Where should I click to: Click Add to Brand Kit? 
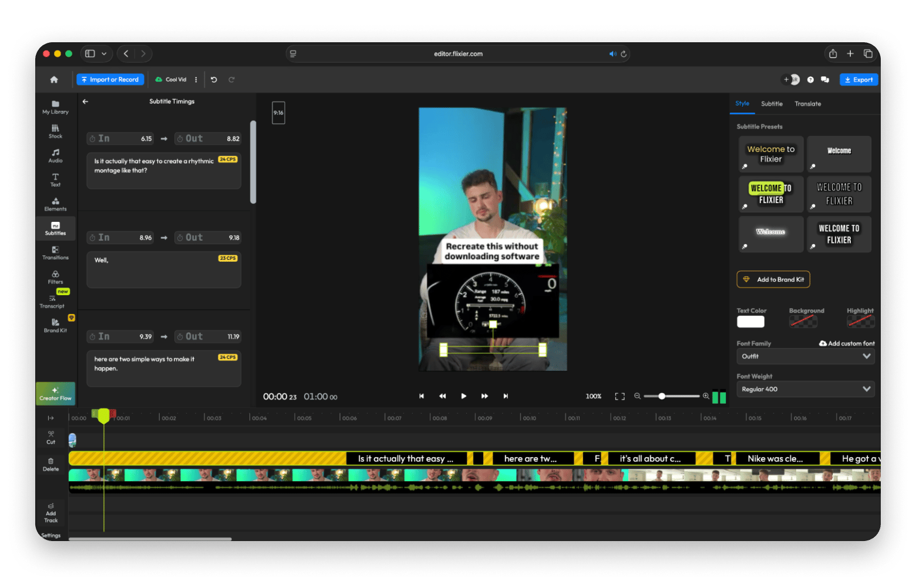click(773, 279)
